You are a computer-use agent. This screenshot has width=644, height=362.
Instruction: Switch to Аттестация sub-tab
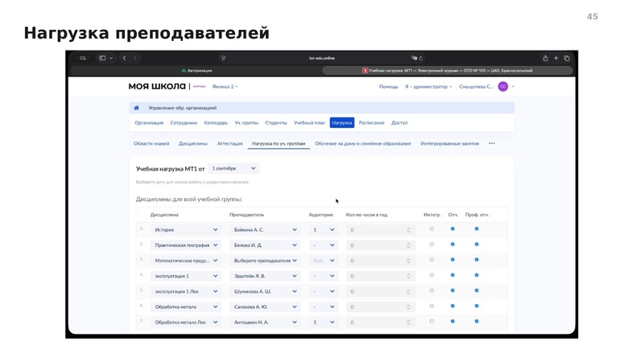tap(229, 144)
